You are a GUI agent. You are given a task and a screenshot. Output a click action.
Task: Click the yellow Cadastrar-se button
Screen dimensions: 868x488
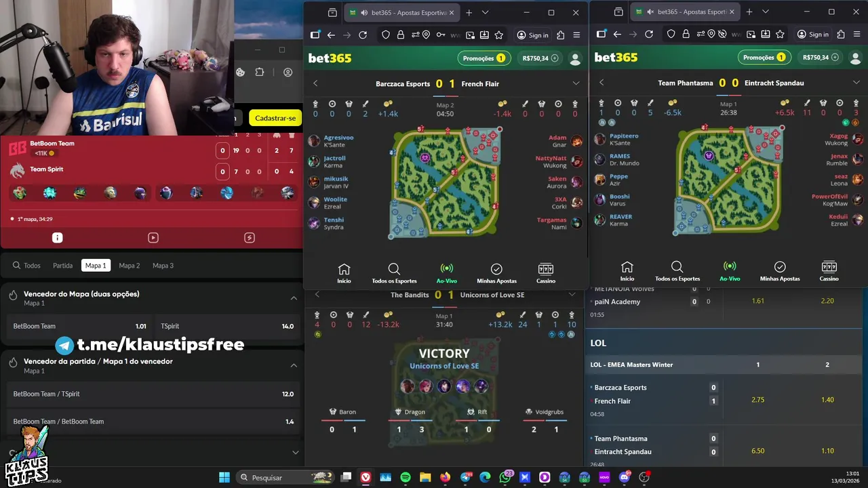[x=275, y=118]
